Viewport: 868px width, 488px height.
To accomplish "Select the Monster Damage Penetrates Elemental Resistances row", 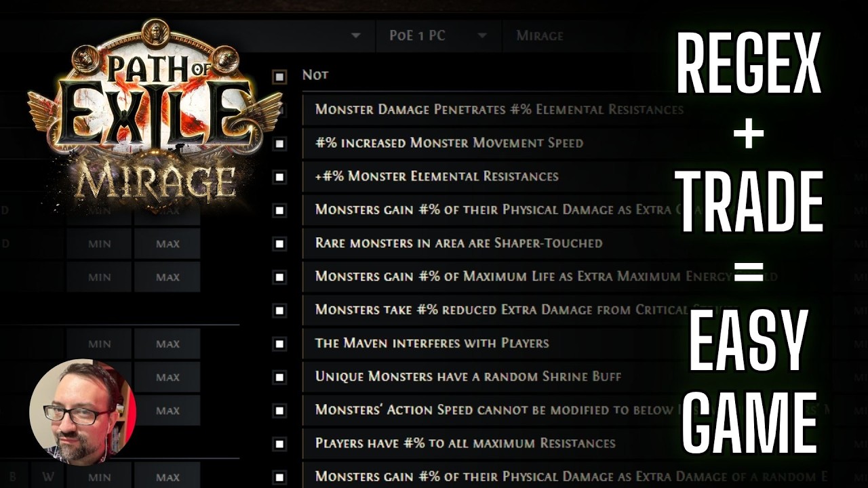I will (x=499, y=109).
